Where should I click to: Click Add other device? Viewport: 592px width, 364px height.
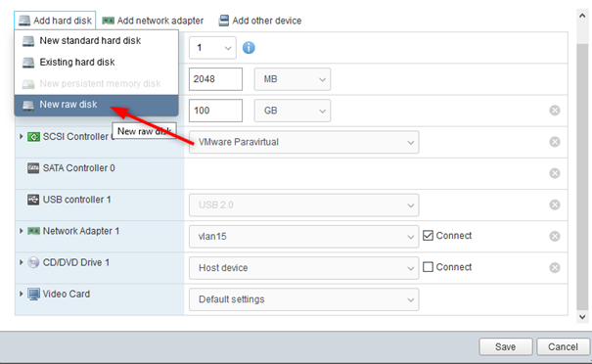tap(260, 21)
